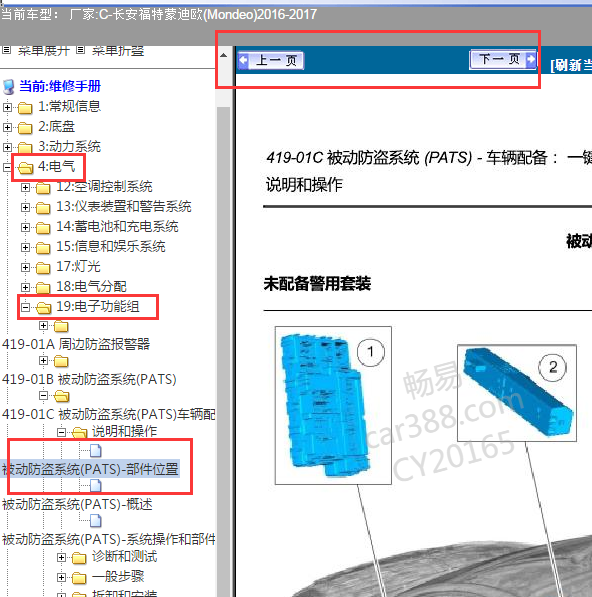Click component image numbered 1
Screen dimensions: 592x597
click(333, 405)
